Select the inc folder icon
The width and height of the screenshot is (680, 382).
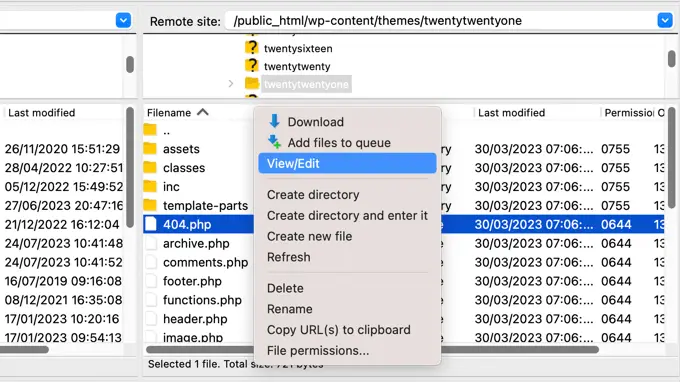(150, 186)
